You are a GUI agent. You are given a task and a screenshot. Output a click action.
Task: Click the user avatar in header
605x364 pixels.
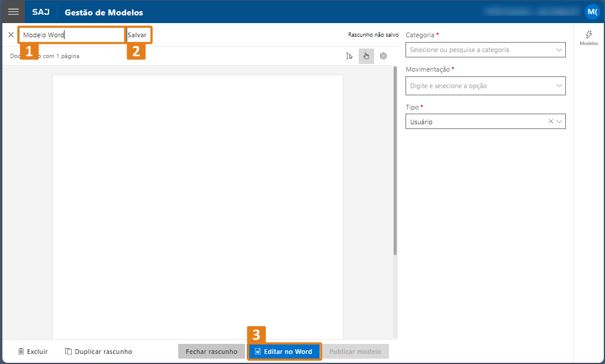point(592,12)
